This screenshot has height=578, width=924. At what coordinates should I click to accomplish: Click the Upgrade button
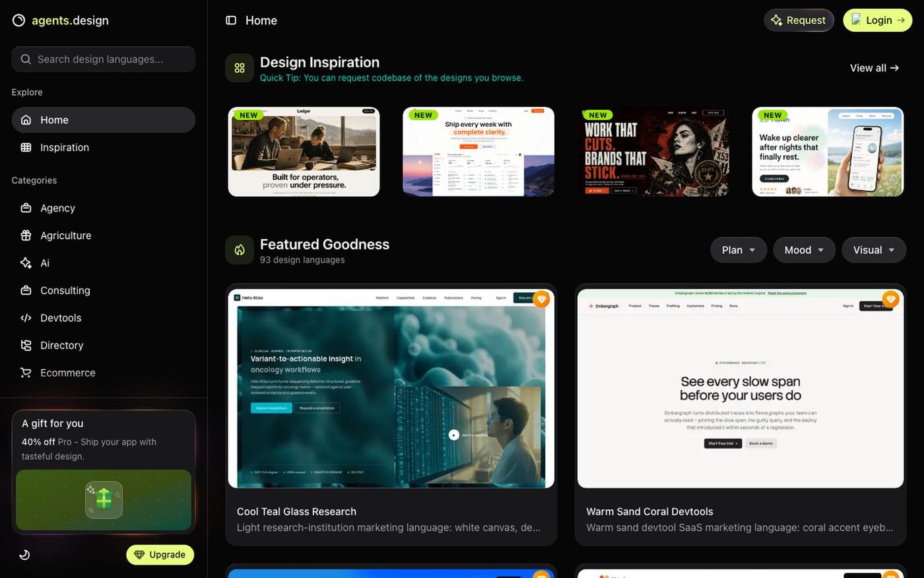pos(160,555)
